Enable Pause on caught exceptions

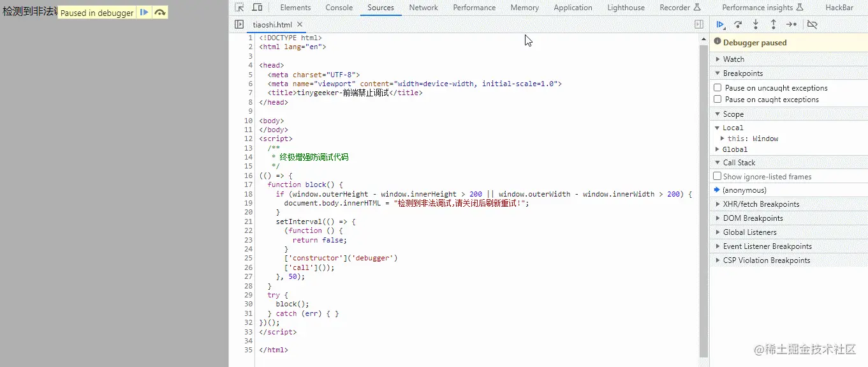717,100
